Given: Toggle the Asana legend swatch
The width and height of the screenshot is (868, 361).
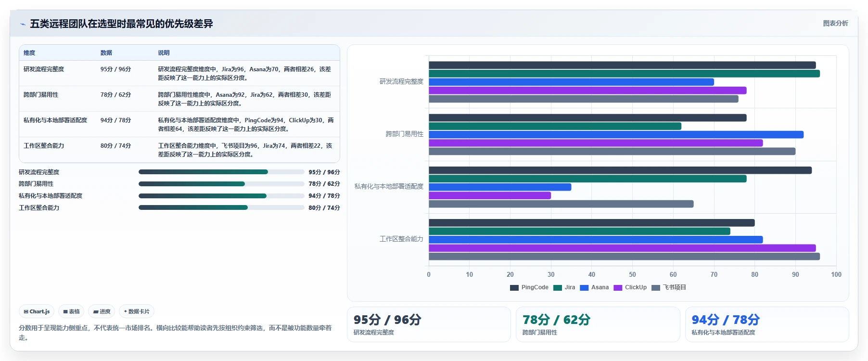Looking at the screenshot, I should (584, 288).
